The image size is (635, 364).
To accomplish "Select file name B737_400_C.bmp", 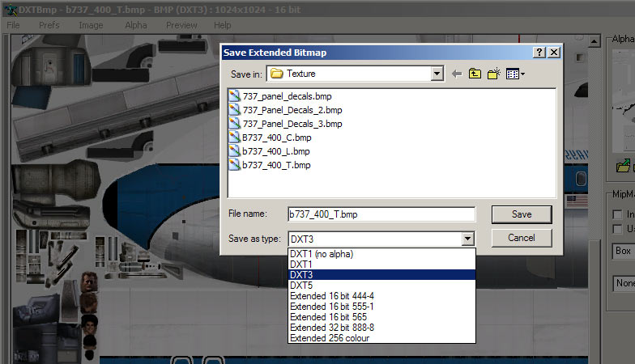I will (277, 138).
